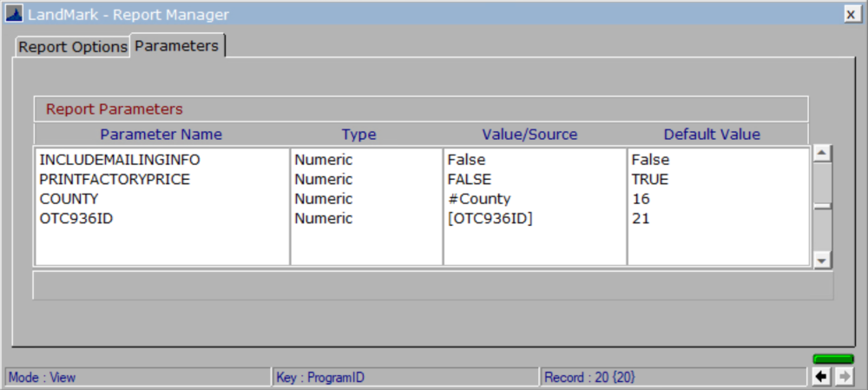
Task: Click the LandMark application icon in title bar
Action: point(14,15)
